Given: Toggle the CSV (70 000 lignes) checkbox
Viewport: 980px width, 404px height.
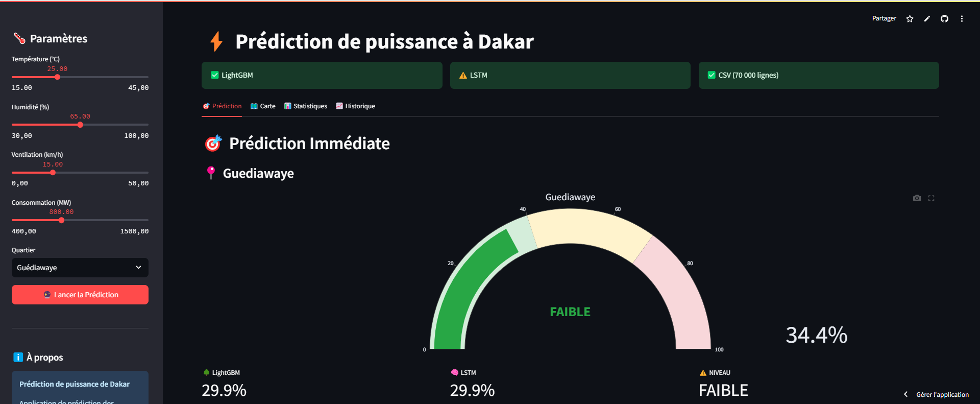Looking at the screenshot, I should 711,75.
